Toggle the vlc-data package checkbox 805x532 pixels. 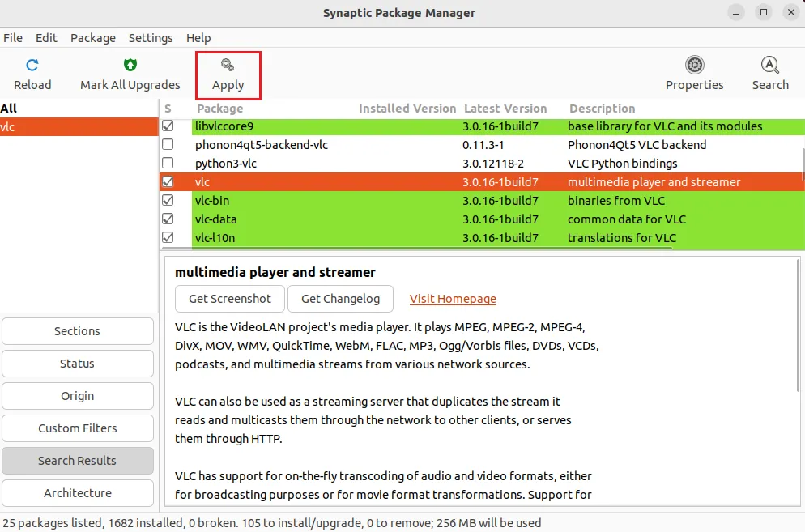[x=168, y=219]
